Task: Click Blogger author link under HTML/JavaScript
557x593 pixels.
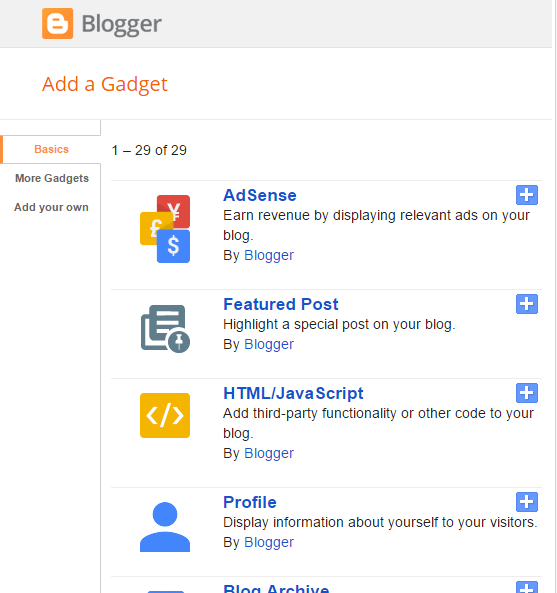Action: pyautogui.click(x=269, y=453)
